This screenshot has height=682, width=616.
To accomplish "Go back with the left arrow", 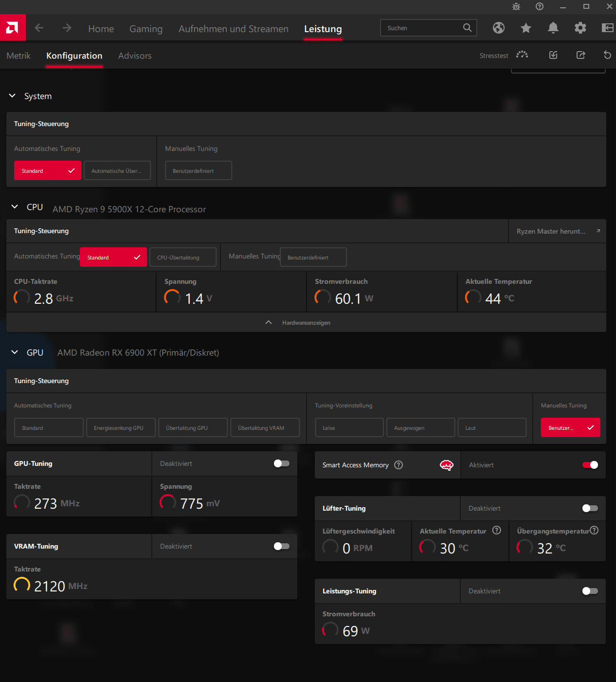I will point(39,28).
